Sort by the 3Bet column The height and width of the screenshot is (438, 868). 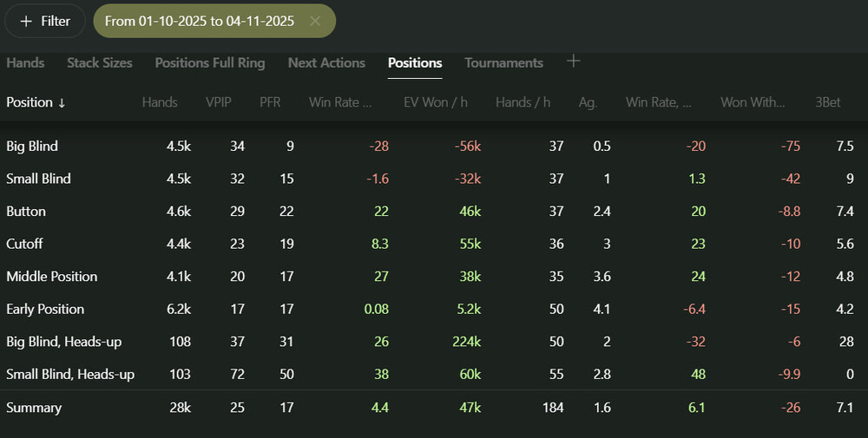(828, 102)
